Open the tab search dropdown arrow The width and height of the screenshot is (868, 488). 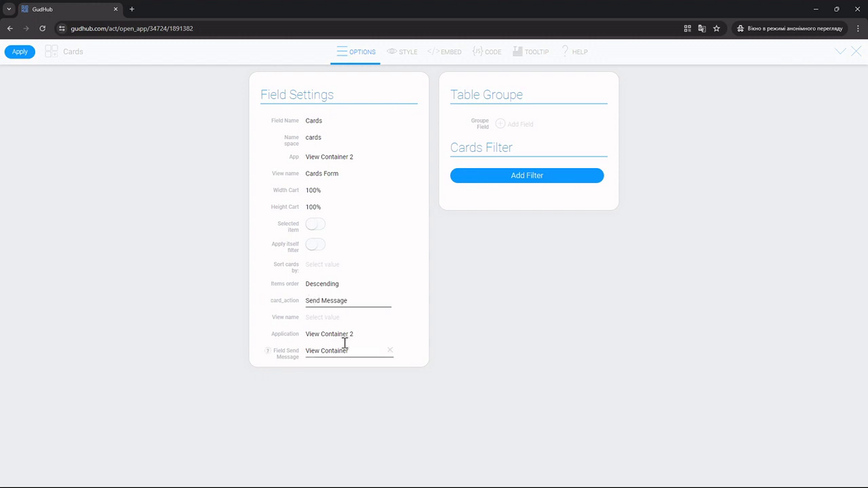pos(9,9)
